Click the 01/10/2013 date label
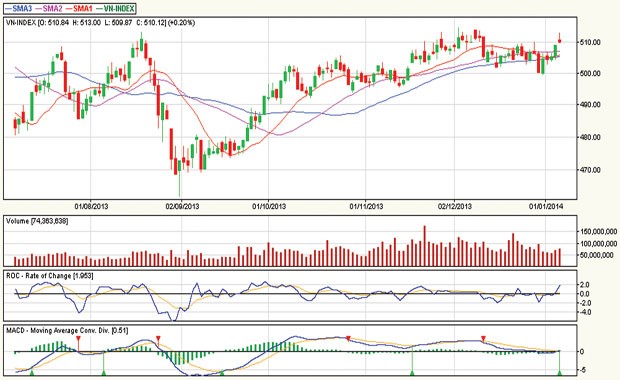 pos(269,206)
